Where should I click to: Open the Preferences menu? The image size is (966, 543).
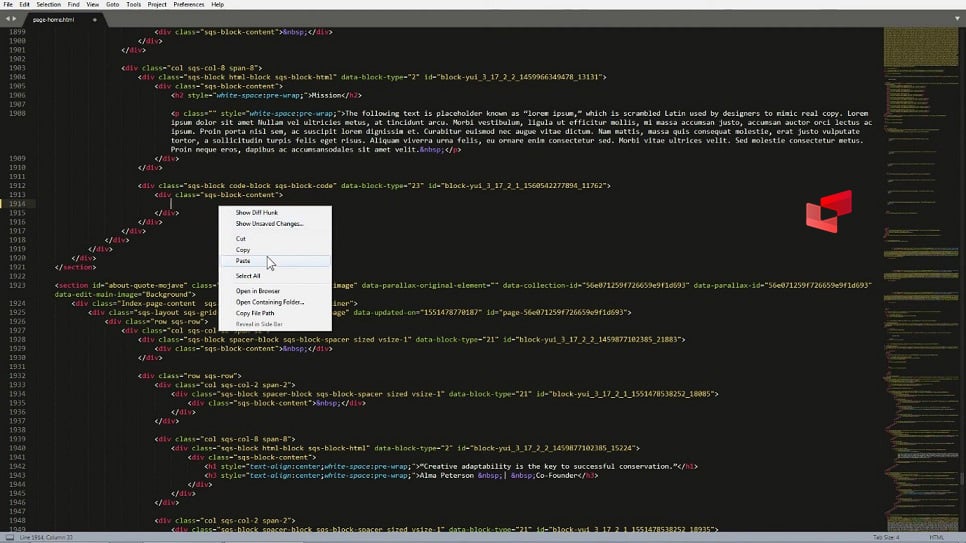(188, 4)
